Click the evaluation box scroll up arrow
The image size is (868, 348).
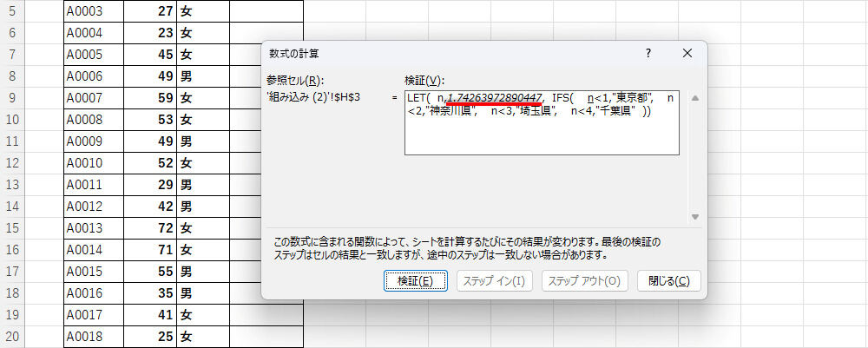(x=695, y=98)
